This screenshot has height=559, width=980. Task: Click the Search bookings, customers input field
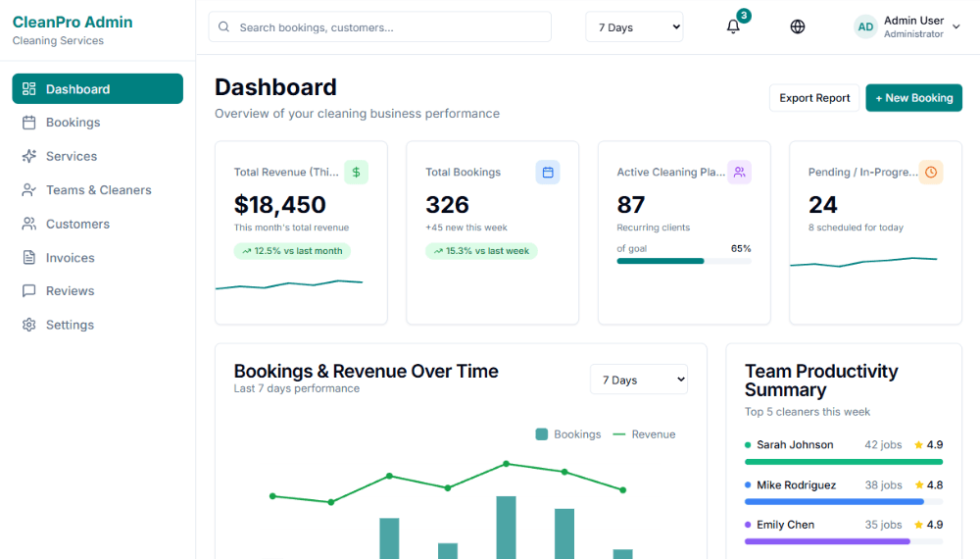[380, 26]
